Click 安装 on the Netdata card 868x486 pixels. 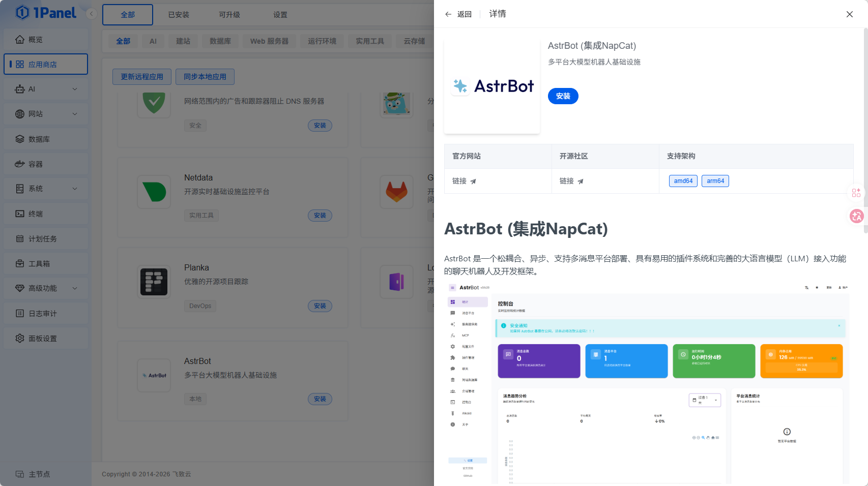click(320, 216)
